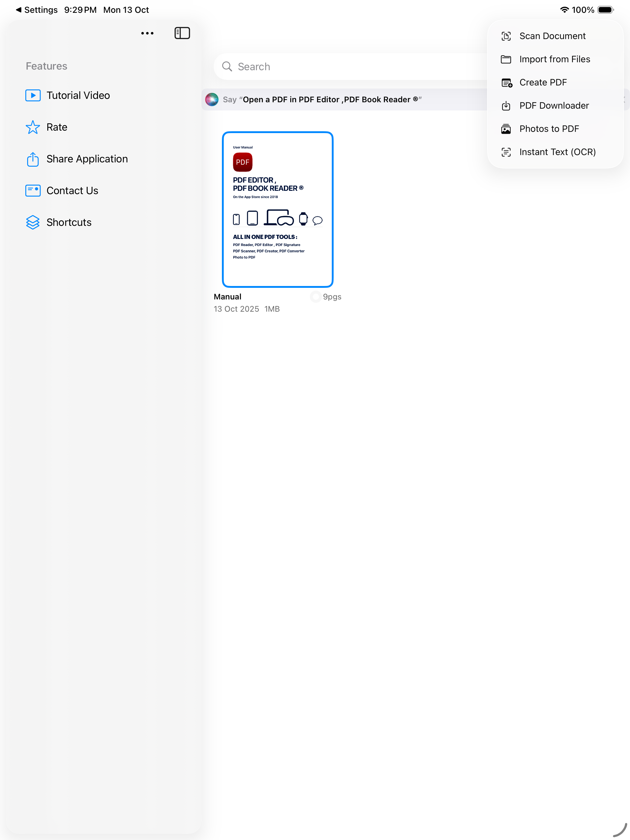630x840 pixels.
Task: Tap the Manual file name label
Action: tap(227, 297)
